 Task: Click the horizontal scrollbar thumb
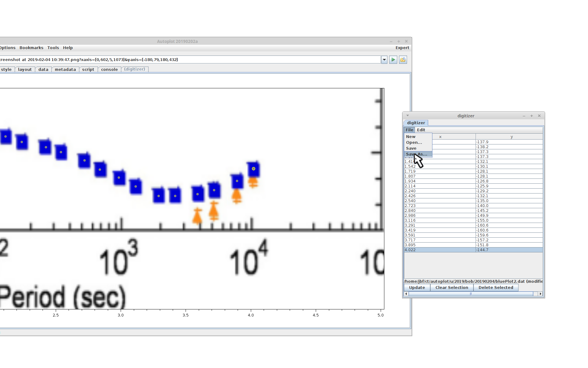[471, 294]
